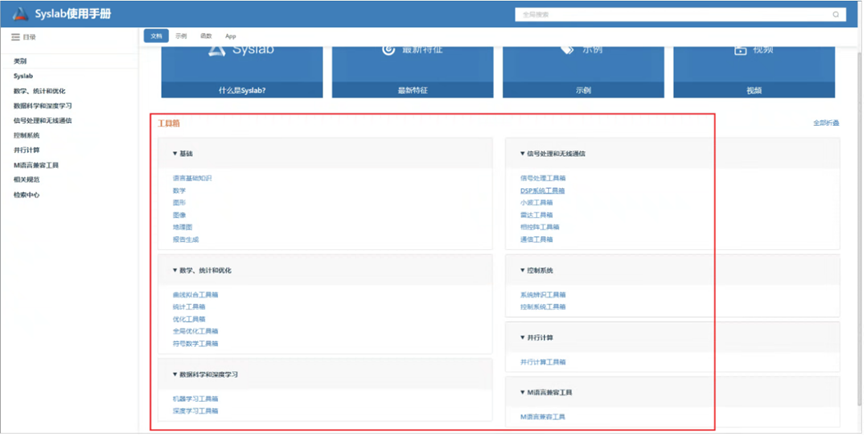
Task: Open the 视频 card
Action: (754, 72)
